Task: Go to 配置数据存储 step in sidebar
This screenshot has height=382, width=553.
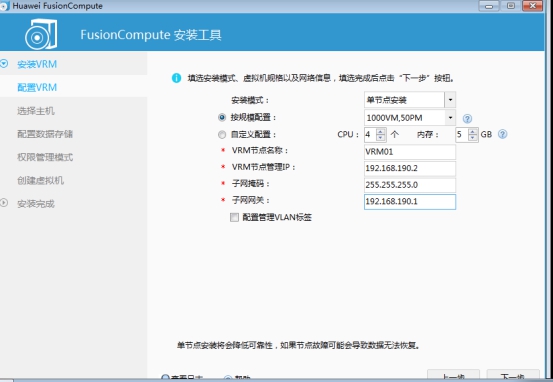Action: pos(45,134)
